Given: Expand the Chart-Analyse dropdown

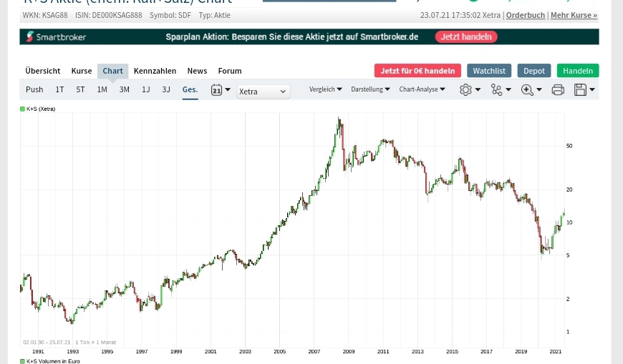Looking at the screenshot, I should (422, 89).
